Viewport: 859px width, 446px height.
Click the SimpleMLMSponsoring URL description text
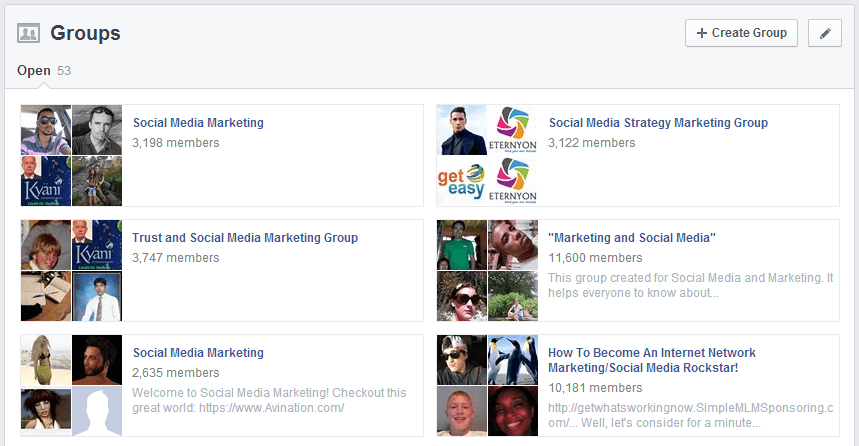(x=691, y=415)
